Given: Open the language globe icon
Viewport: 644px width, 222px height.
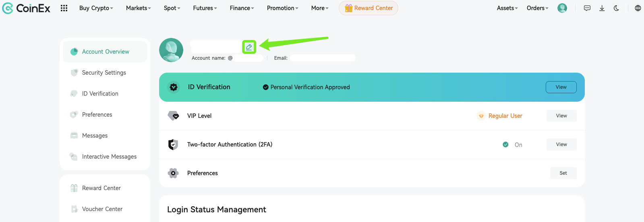Looking at the screenshot, I should [x=638, y=8].
